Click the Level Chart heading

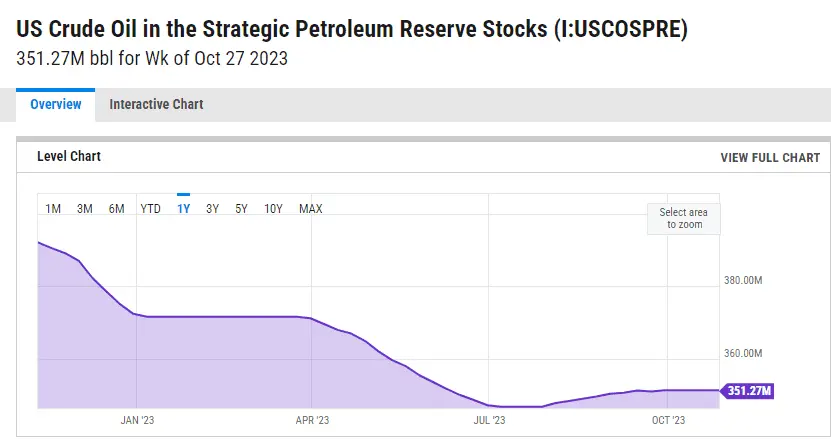(x=69, y=157)
